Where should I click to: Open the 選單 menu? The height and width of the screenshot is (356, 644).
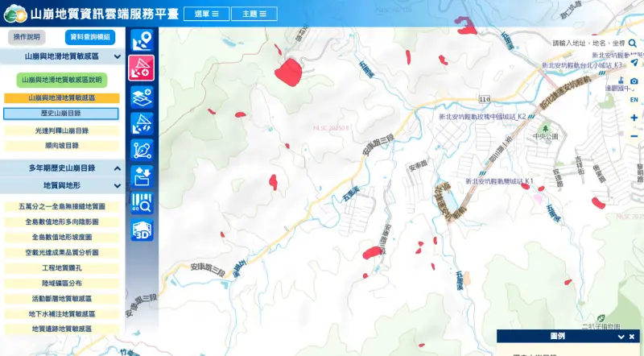click(206, 14)
